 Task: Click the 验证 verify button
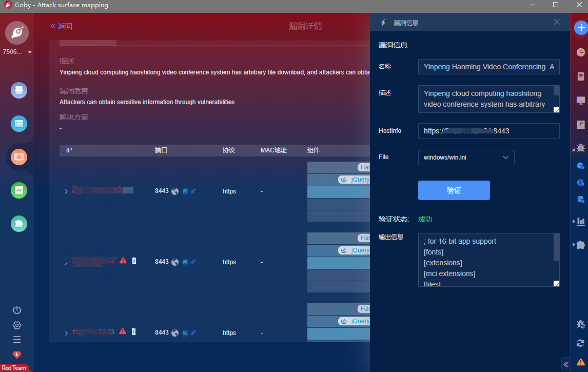454,190
